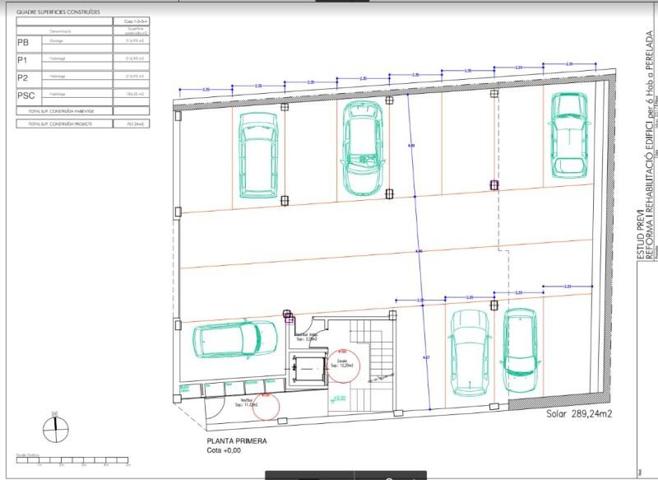Select the top-center parked car
This screenshot has width=658, height=480.
tap(362, 150)
